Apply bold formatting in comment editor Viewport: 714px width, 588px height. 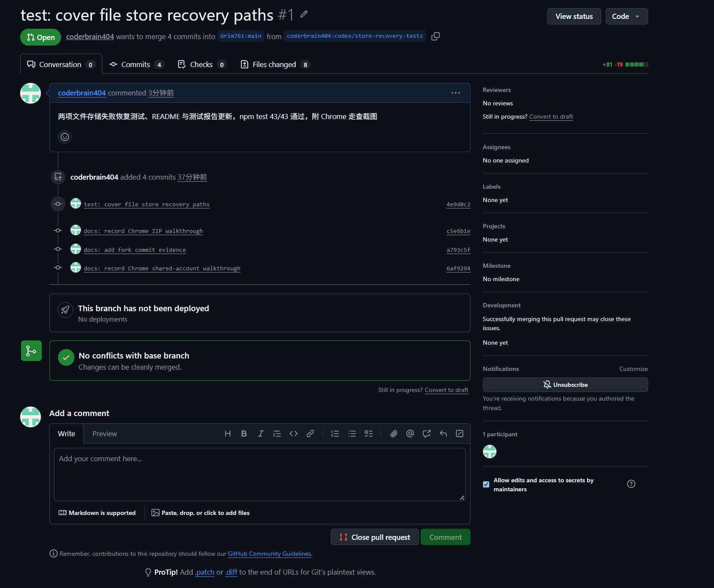(x=244, y=434)
